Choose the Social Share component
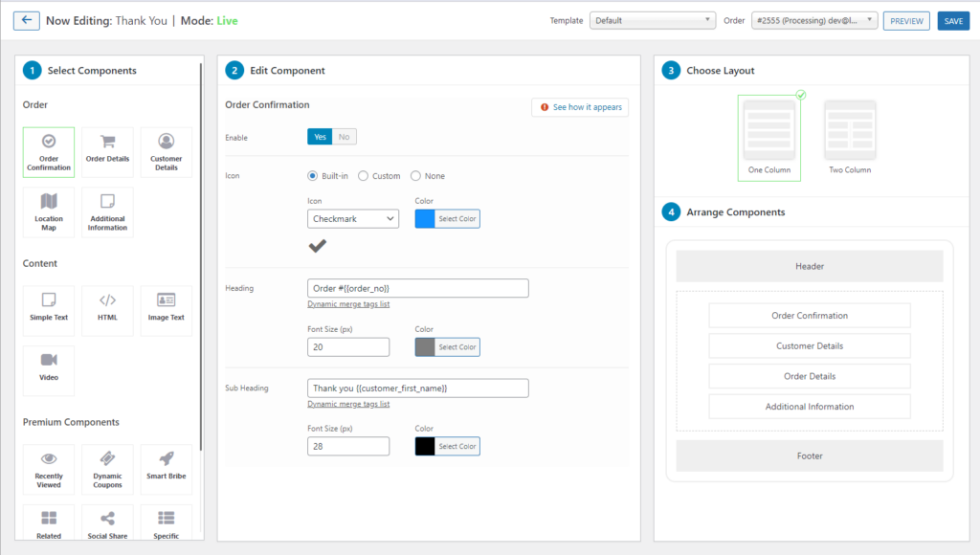Image resolution: width=980 pixels, height=555 pixels. (107, 522)
